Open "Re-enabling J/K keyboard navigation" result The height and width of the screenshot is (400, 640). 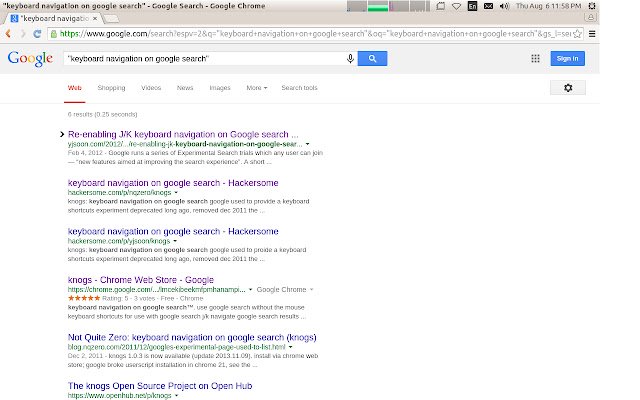pos(183,134)
